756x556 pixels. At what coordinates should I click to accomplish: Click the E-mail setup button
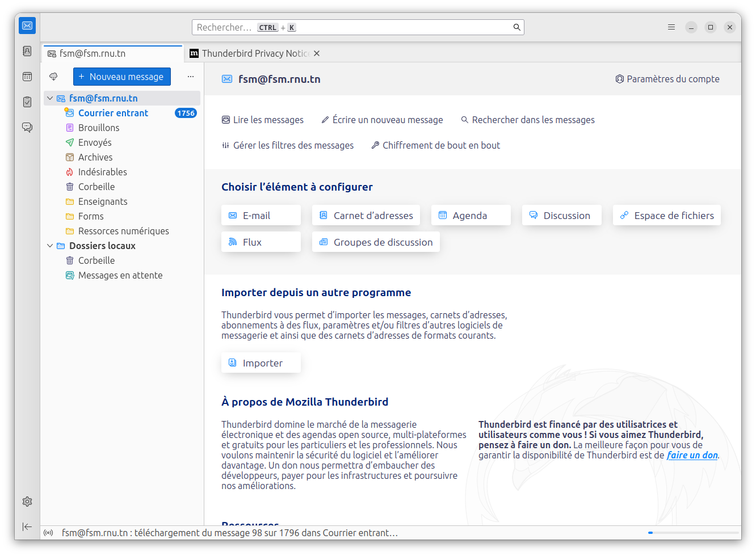pyautogui.click(x=261, y=216)
